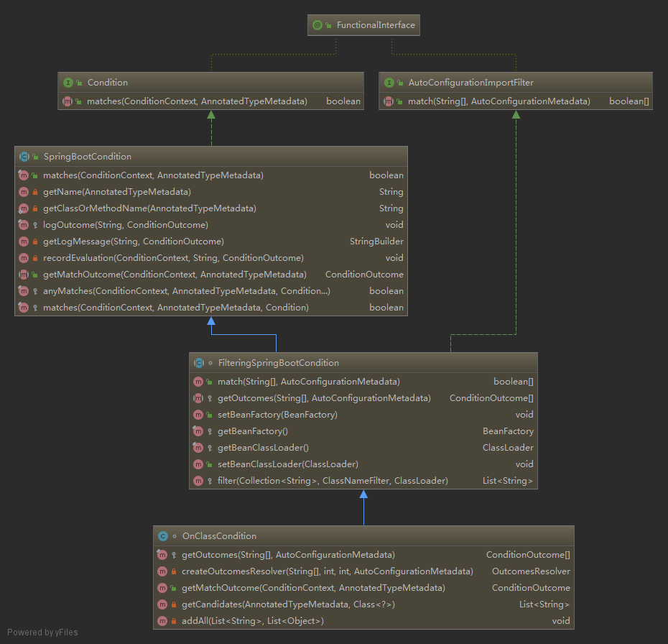Click the method icon beside setBeanFactory(BeanFactory)

pyautogui.click(x=198, y=415)
